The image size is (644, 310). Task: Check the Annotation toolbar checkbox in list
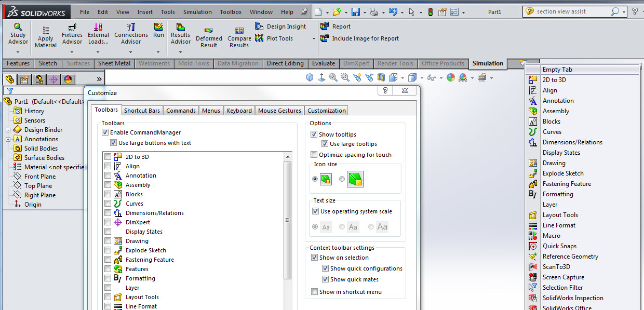[108, 176]
